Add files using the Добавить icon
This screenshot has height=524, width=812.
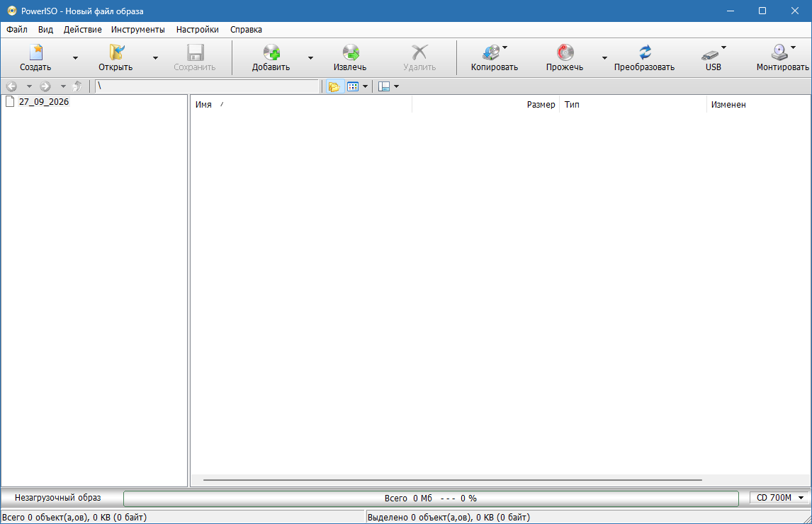pos(271,52)
